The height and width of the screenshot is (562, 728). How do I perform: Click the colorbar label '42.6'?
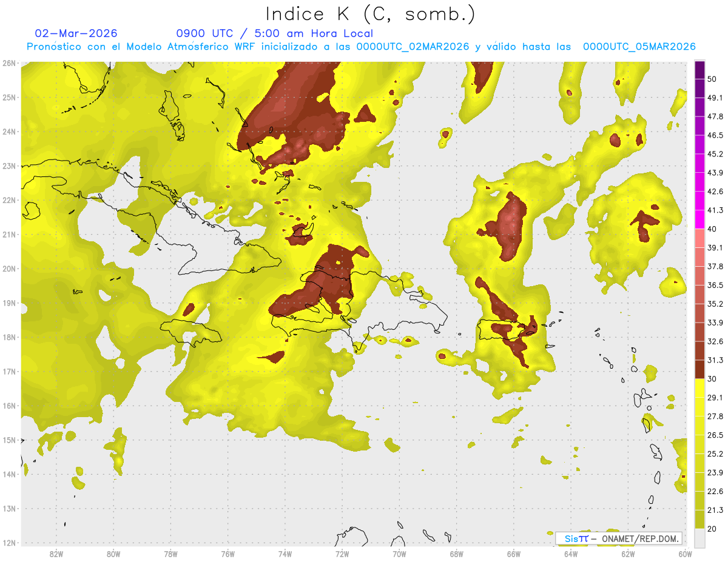[715, 192]
